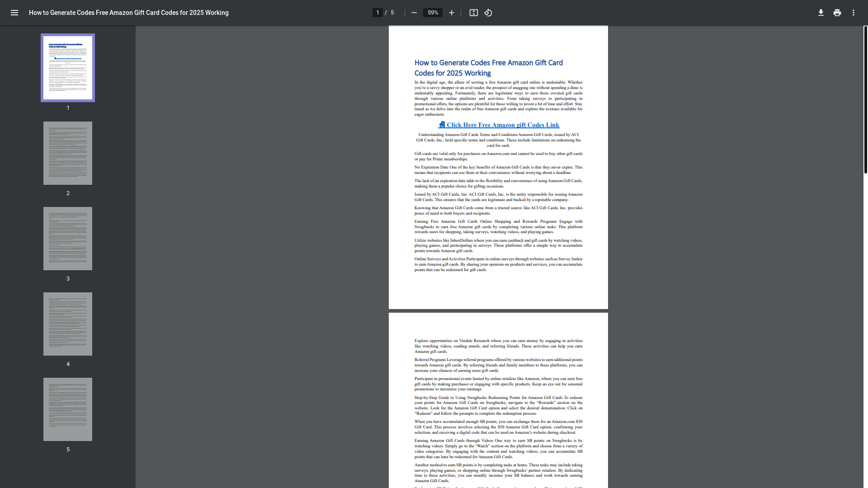This screenshot has height=488, width=868.
Task: Click the total page count '5'
Action: click(392, 13)
